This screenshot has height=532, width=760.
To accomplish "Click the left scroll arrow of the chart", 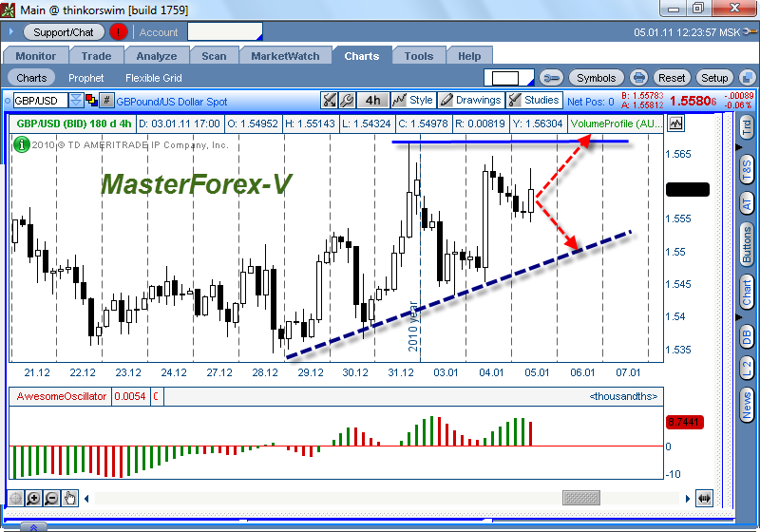I will click(86, 499).
